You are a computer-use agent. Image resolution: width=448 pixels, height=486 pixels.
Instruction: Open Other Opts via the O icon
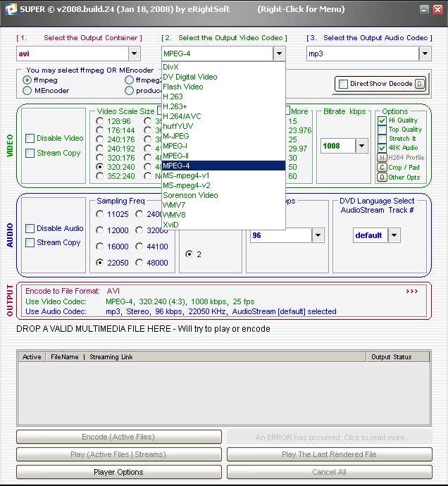click(x=382, y=177)
